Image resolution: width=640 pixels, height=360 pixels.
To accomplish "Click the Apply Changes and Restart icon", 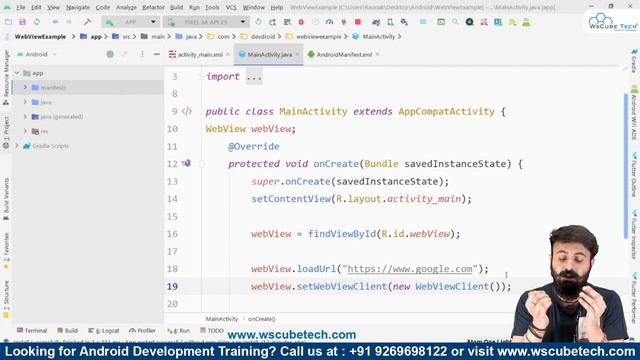I will [273, 22].
